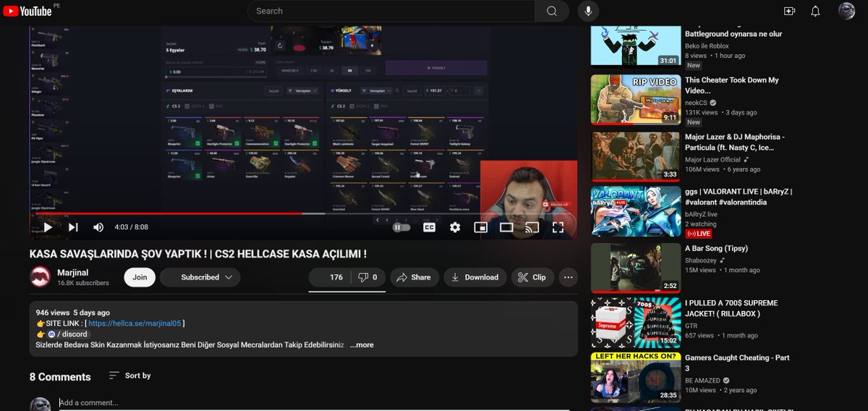Click the video title 'KASA SAVAŞLARINDA ŞOV YAPTIK'

(198, 254)
